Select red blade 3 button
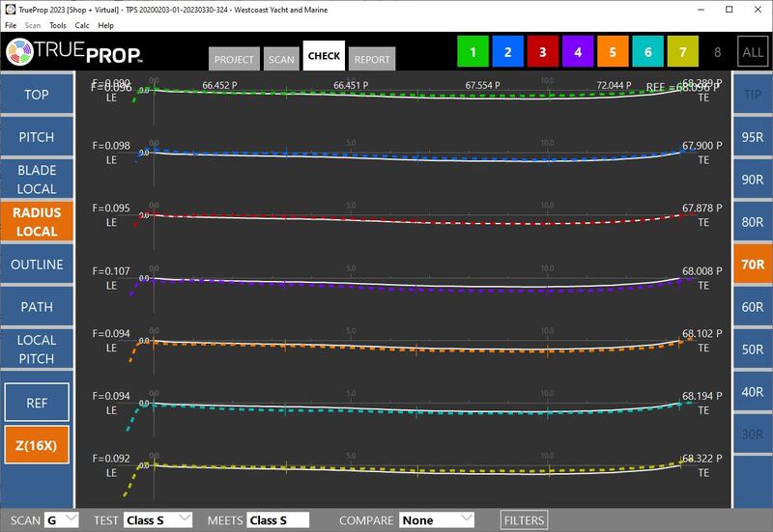This screenshot has width=773, height=532. tap(542, 52)
